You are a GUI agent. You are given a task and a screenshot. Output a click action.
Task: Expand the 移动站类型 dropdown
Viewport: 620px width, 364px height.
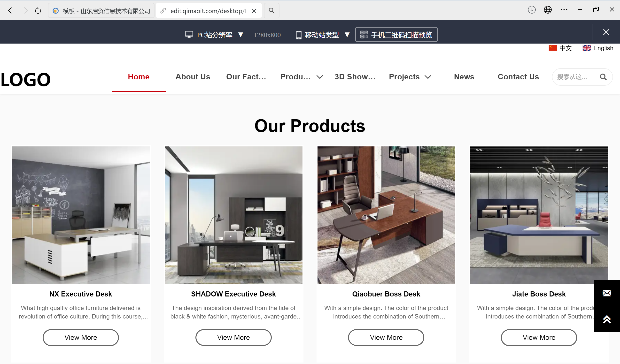coord(347,35)
